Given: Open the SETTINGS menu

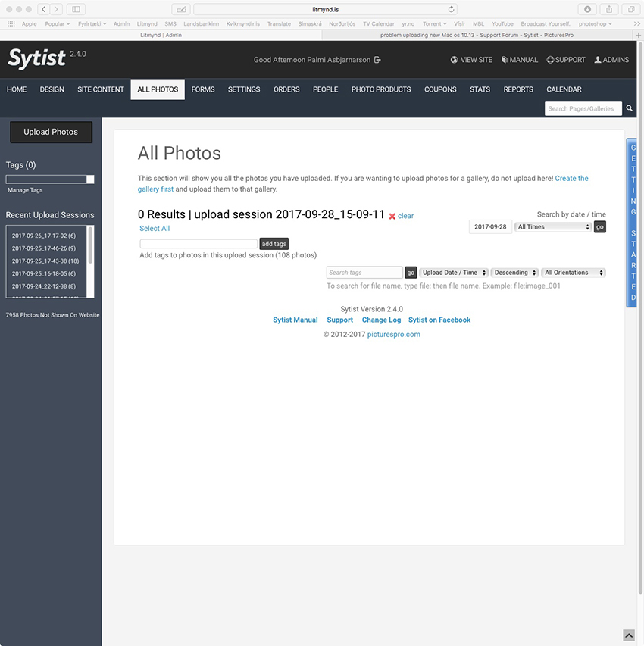Looking at the screenshot, I should pyautogui.click(x=244, y=89).
